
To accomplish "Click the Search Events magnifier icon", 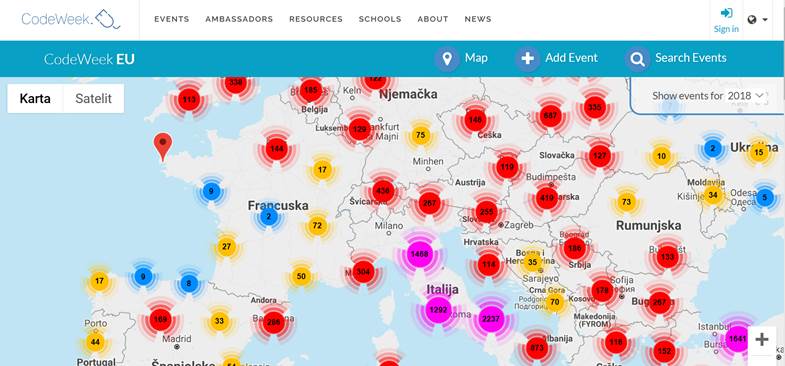I will (x=637, y=59).
